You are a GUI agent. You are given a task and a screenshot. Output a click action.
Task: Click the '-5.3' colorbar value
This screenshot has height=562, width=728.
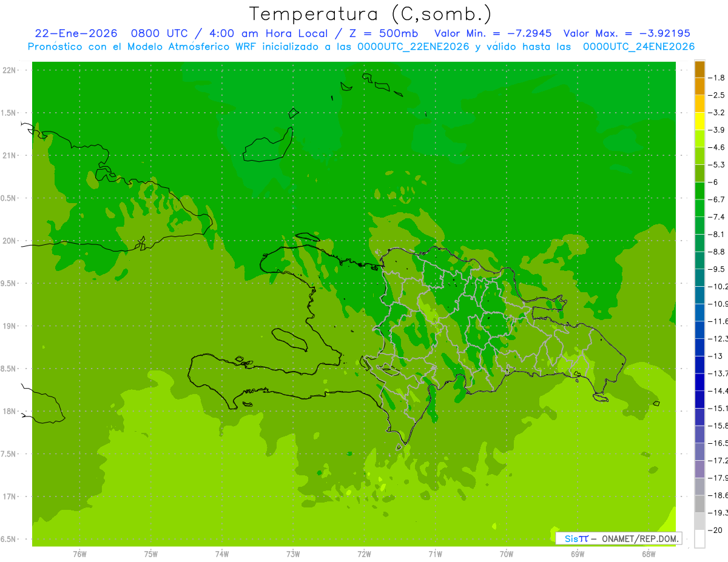point(716,165)
